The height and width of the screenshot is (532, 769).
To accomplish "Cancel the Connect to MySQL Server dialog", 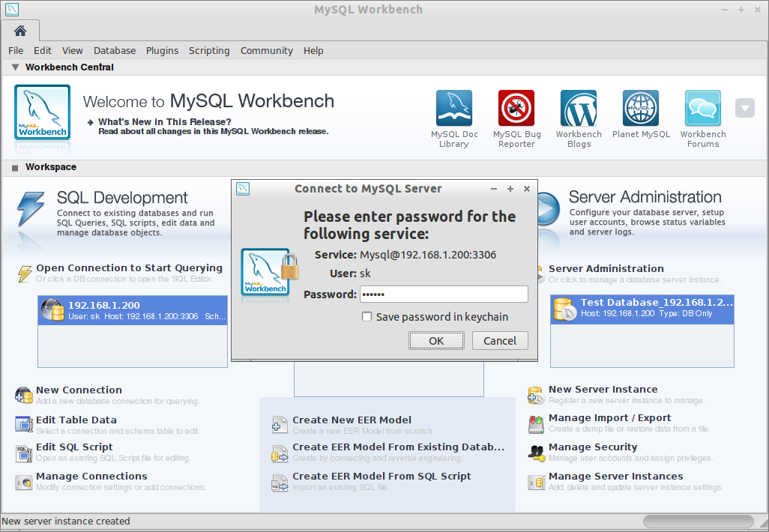I will [x=500, y=341].
